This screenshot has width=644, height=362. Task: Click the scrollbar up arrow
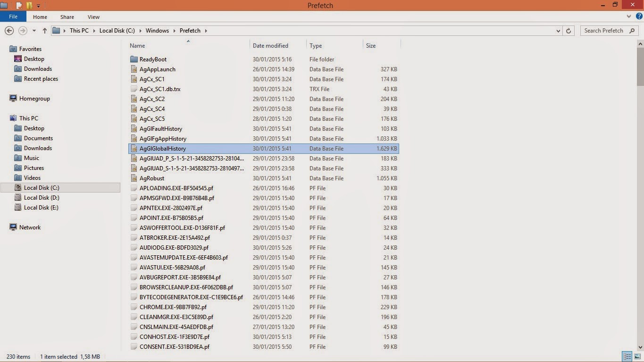click(x=640, y=44)
